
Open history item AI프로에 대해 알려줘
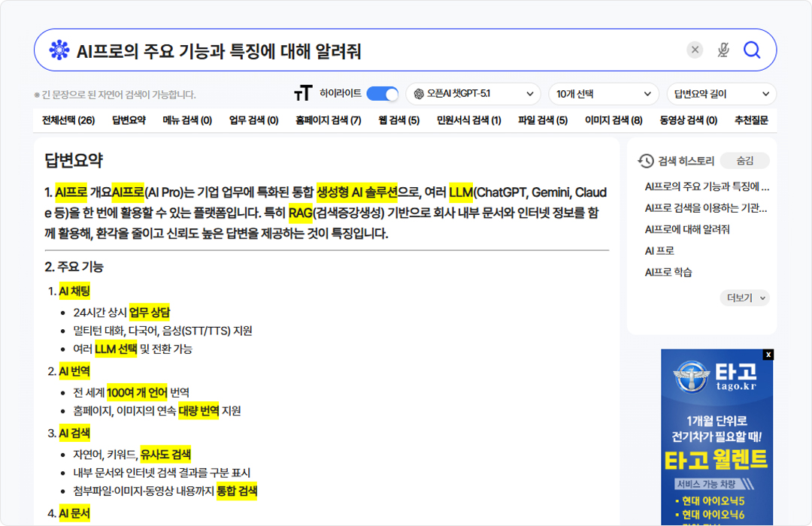(687, 229)
